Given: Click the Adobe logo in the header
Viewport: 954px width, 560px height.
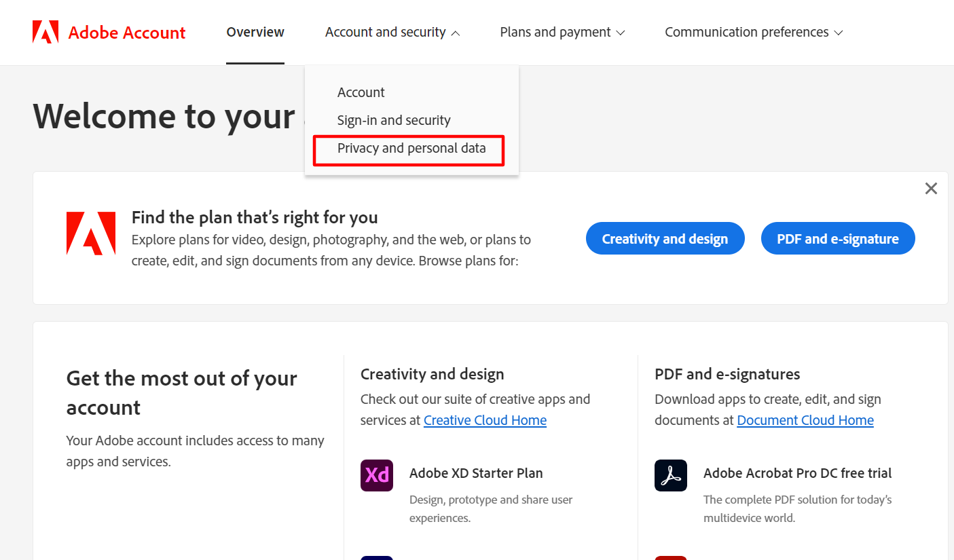Looking at the screenshot, I should coord(45,32).
